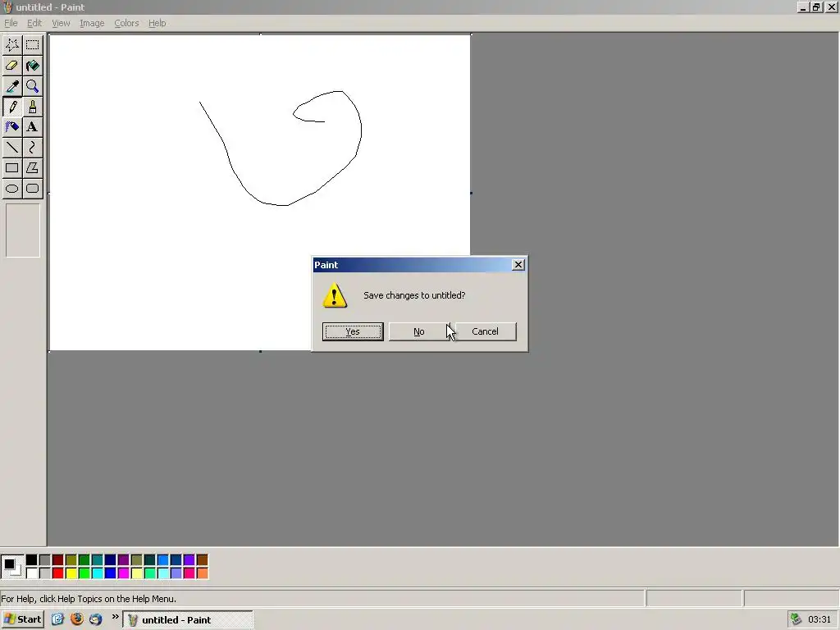
Task: Click the system tray network icon
Action: 796,619
